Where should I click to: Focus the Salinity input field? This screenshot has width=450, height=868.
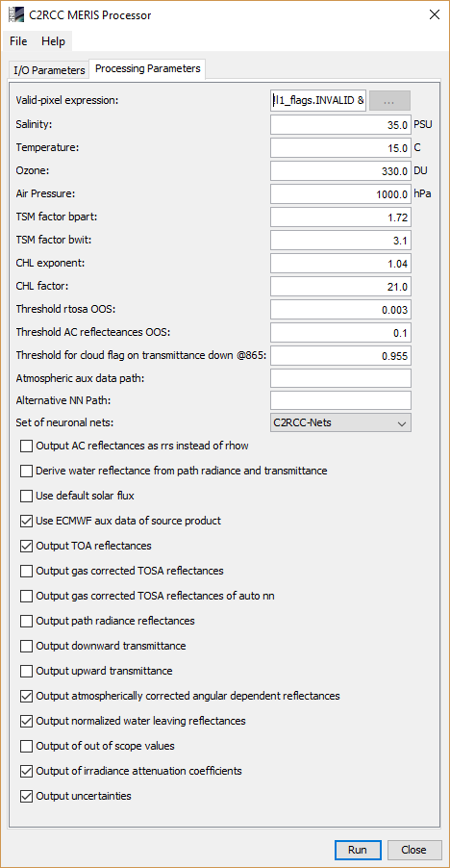click(x=340, y=124)
